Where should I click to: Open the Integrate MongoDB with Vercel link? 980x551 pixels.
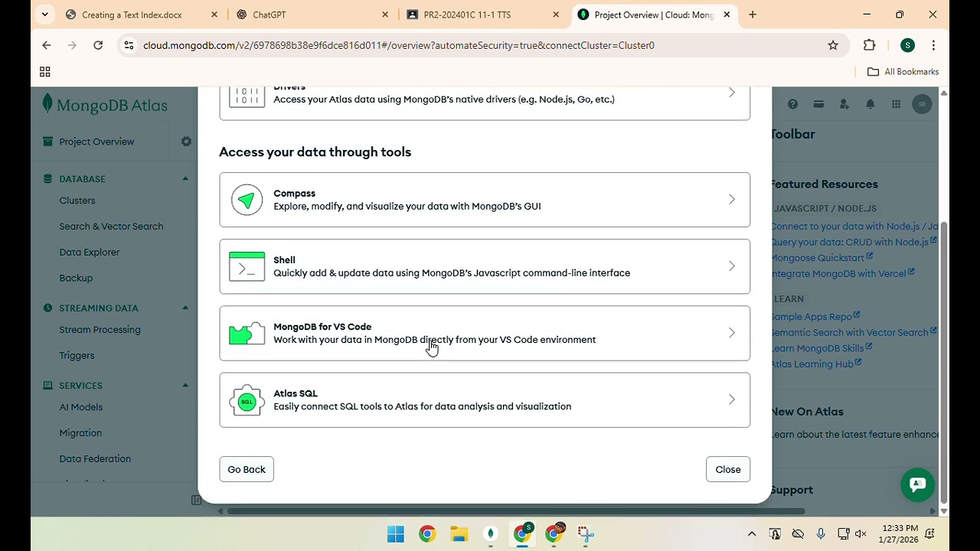[842, 273]
